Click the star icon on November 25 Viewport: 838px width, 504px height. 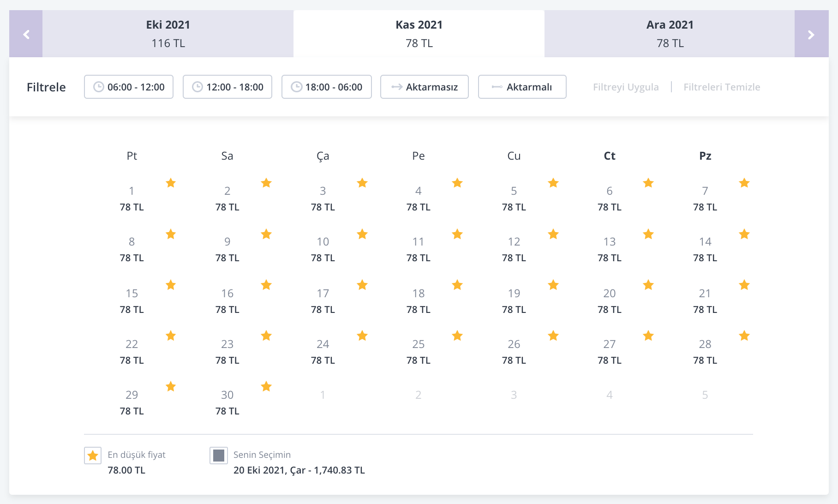(x=457, y=336)
